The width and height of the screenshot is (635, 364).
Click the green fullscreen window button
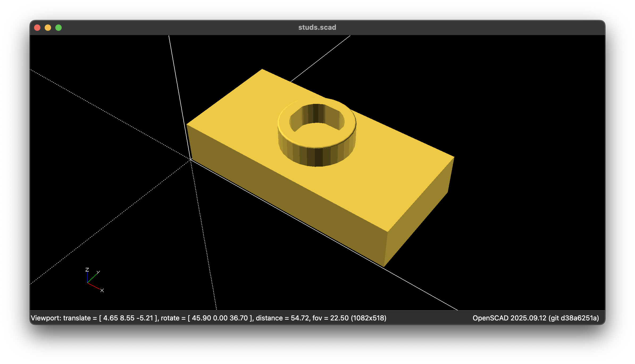click(x=59, y=28)
